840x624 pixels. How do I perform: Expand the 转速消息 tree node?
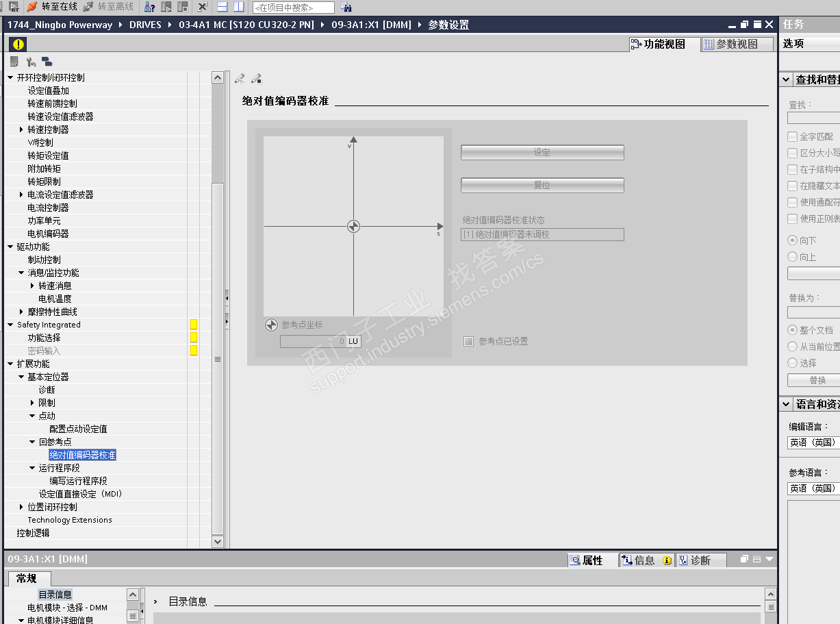point(32,286)
